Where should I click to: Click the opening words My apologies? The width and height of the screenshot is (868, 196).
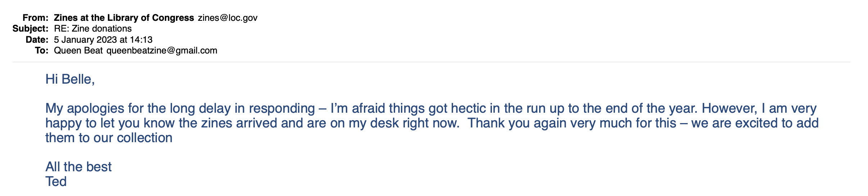pos(90,108)
